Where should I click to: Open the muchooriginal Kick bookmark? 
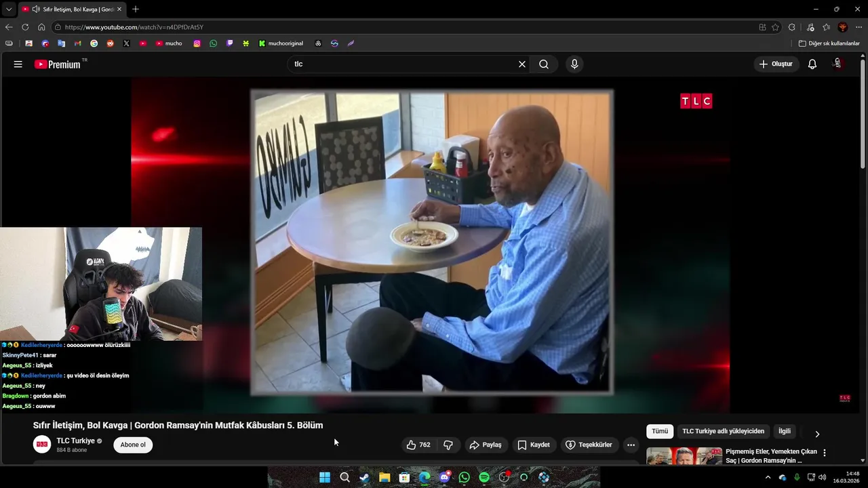tap(281, 43)
